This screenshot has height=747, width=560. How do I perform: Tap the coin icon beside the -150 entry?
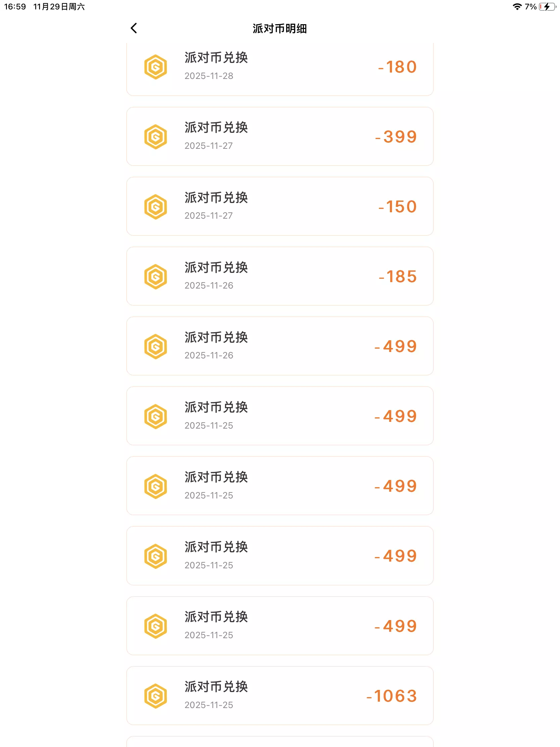pos(156,207)
